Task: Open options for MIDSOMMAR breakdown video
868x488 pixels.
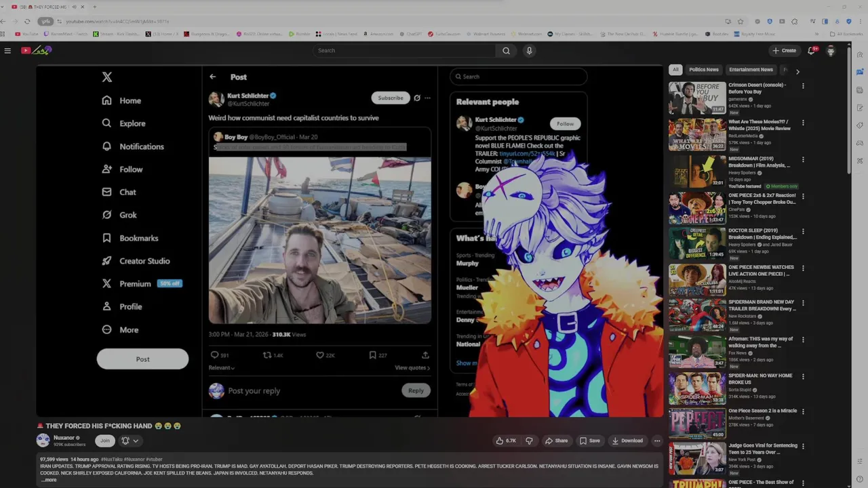Action: pos(803,159)
